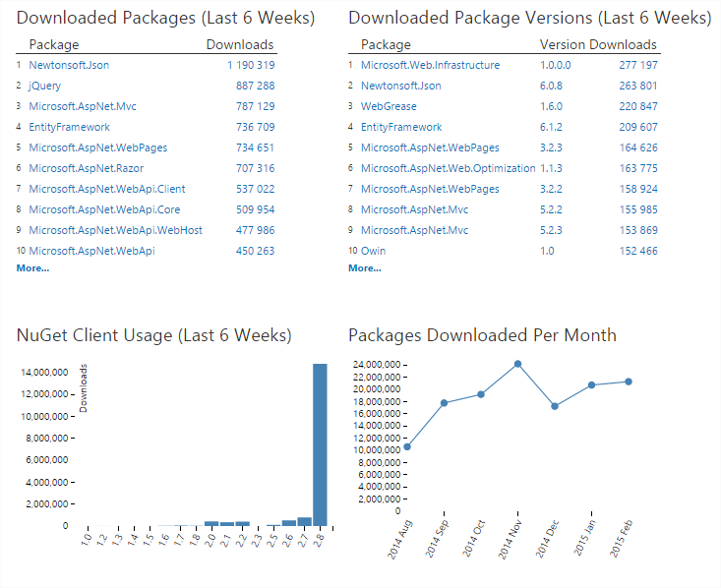
Task: Click the 887 288 downloads value for jQuery
Action: (x=255, y=86)
